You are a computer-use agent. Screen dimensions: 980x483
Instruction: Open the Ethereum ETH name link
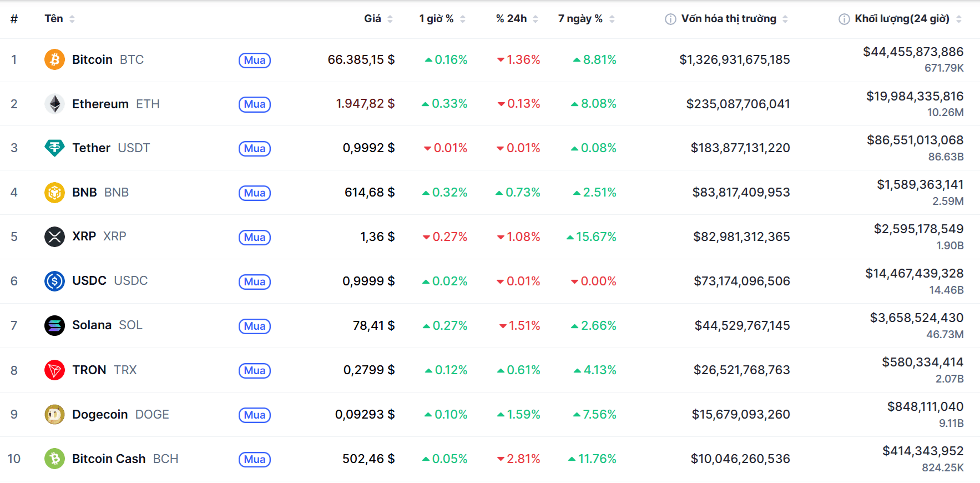coord(116,104)
